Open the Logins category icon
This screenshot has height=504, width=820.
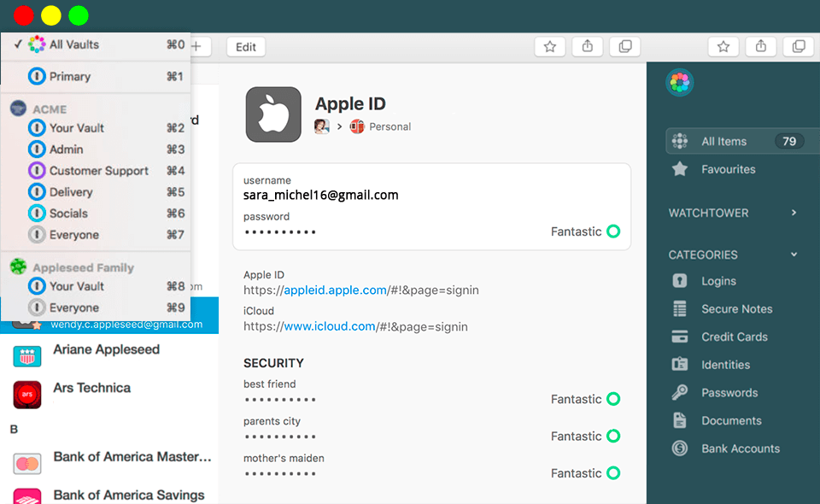(680, 281)
